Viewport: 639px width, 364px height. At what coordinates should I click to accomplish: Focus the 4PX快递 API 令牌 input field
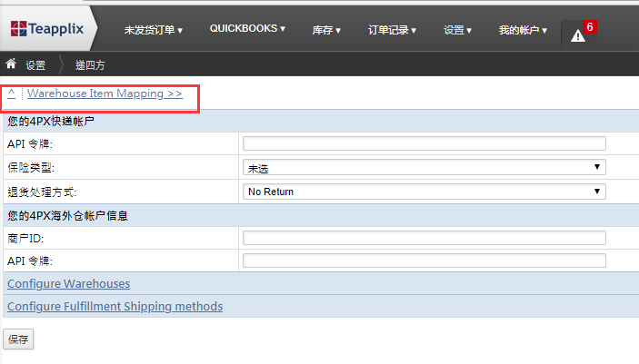tap(424, 143)
